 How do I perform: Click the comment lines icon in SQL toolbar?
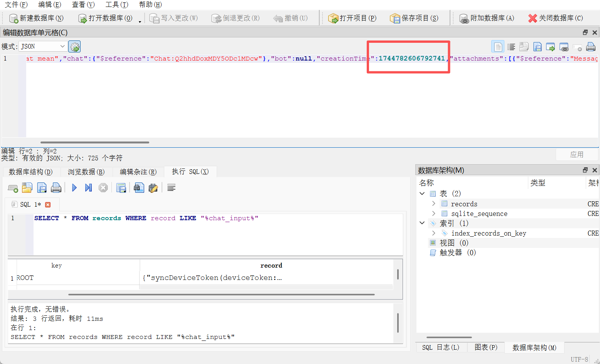click(x=172, y=188)
